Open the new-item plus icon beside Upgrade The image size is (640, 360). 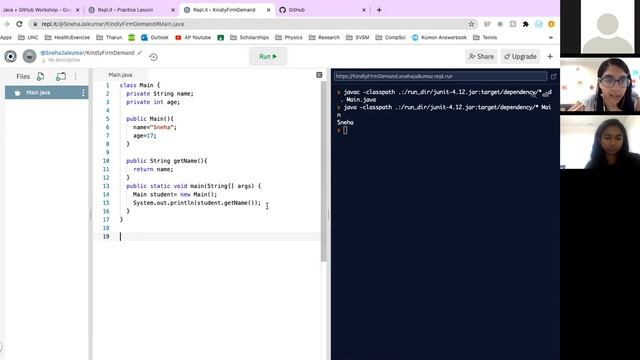[x=550, y=56]
